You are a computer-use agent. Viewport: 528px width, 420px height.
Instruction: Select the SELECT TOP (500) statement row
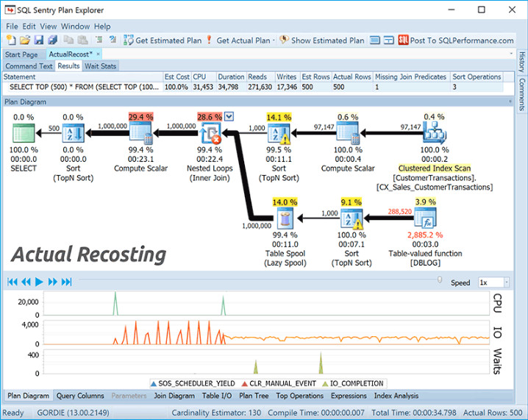253,87
